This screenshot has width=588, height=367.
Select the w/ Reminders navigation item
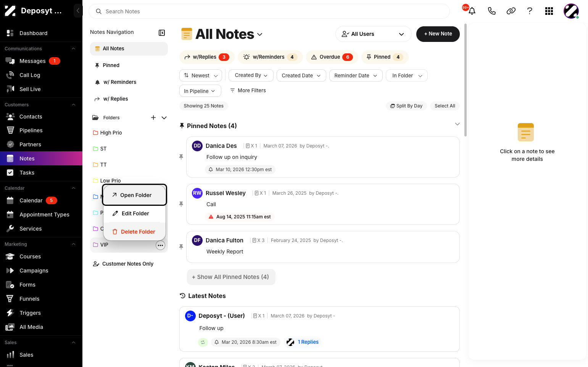[129, 82]
